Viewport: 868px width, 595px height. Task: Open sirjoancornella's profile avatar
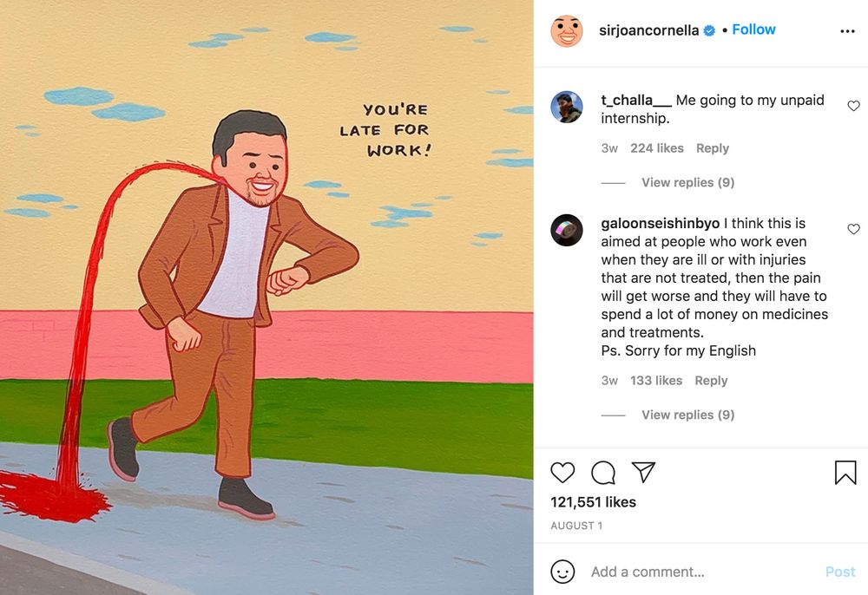click(567, 31)
